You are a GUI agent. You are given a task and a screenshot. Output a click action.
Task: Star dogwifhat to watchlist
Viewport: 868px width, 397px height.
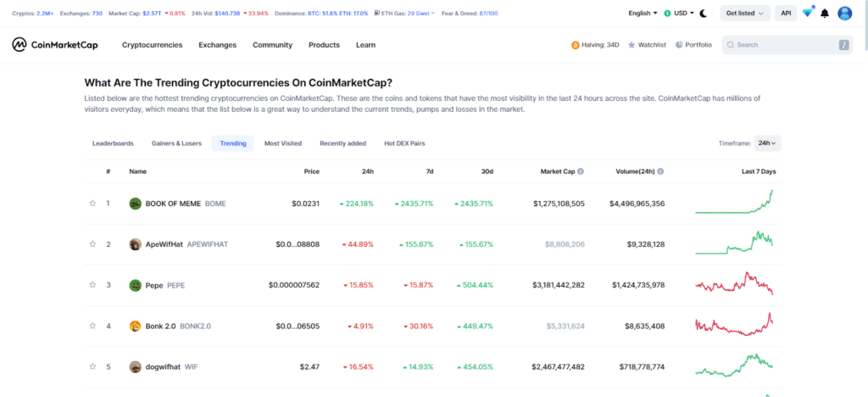[x=92, y=366]
